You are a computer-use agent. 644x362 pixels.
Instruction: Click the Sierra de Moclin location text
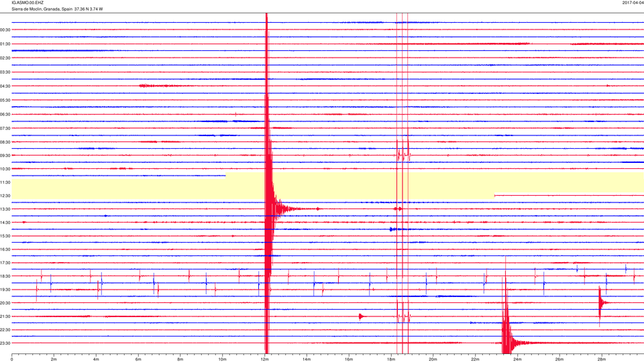57,9
